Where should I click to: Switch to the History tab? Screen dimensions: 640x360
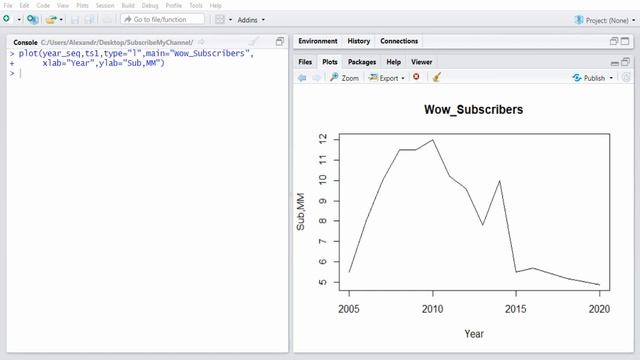pyautogui.click(x=359, y=41)
